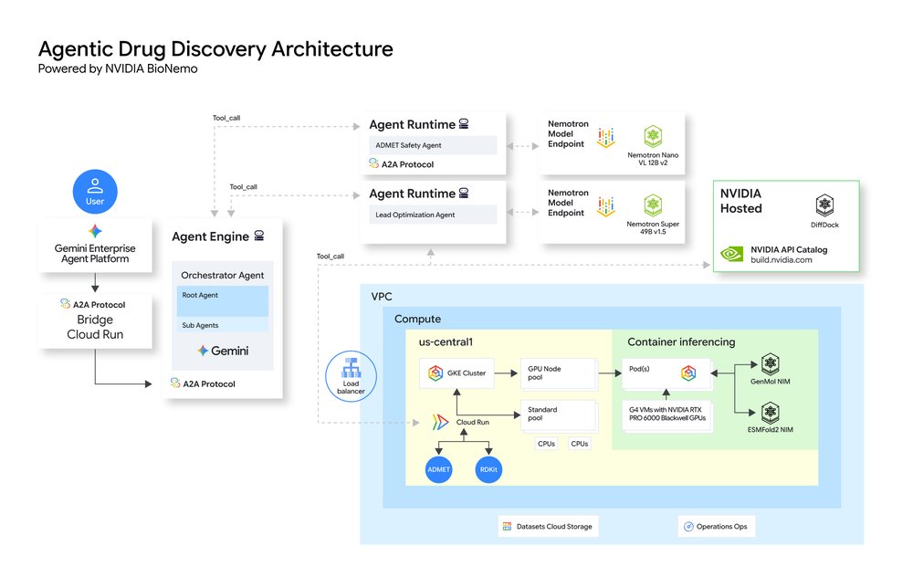Select the "NVIDIA Hosted" heading
The height and width of the screenshot is (588, 913).
coord(740,201)
